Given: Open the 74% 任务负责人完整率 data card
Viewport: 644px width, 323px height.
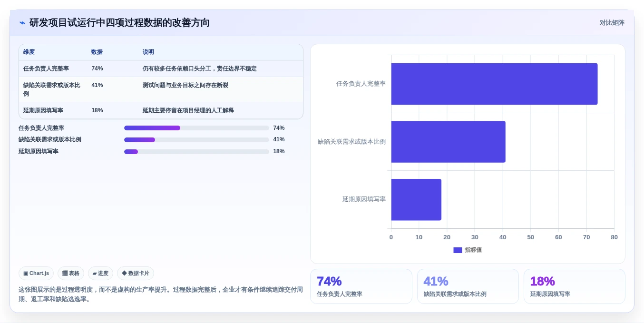Looking at the screenshot, I should click(x=361, y=286).
